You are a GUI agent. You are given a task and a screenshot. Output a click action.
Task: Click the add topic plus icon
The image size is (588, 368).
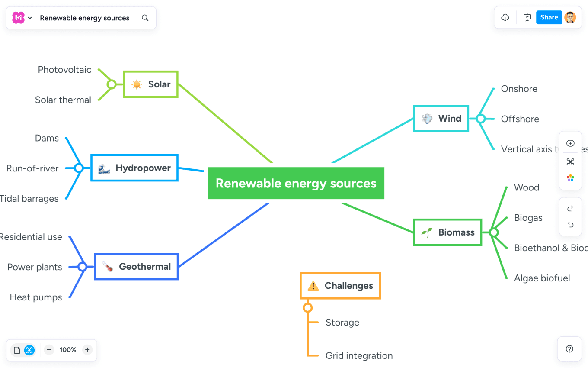point(570,143)
